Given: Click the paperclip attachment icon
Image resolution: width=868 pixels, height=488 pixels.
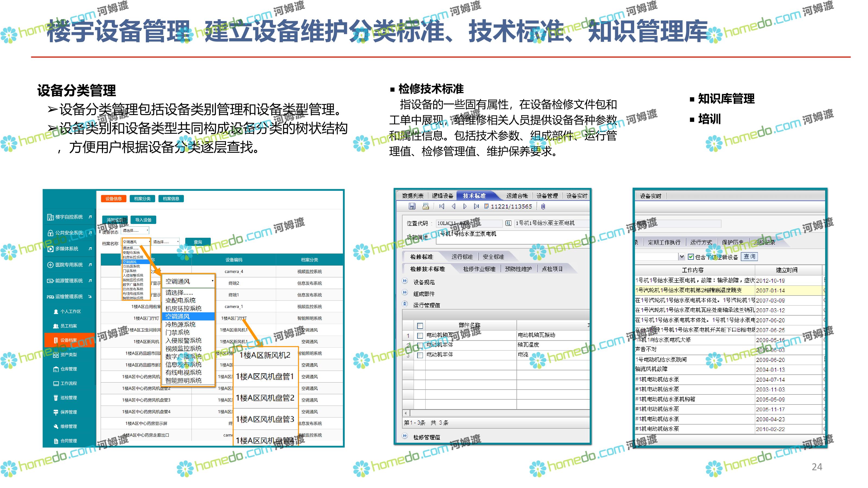Looking at the screenshot, I should (x=543, y=206).
